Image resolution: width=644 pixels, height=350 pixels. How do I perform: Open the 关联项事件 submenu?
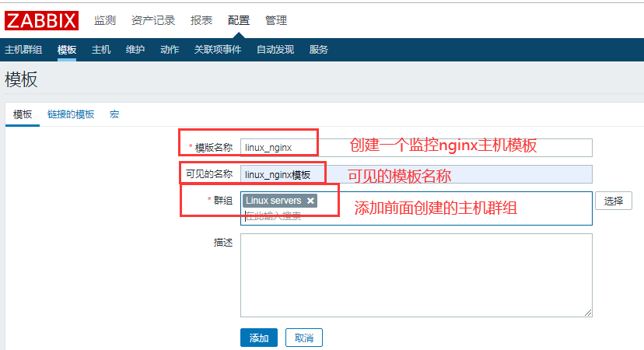coord(218,50)
